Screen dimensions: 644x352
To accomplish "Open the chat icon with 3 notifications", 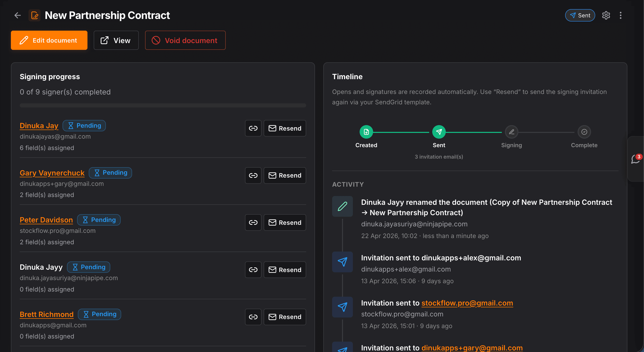I will tap(635, 159).
